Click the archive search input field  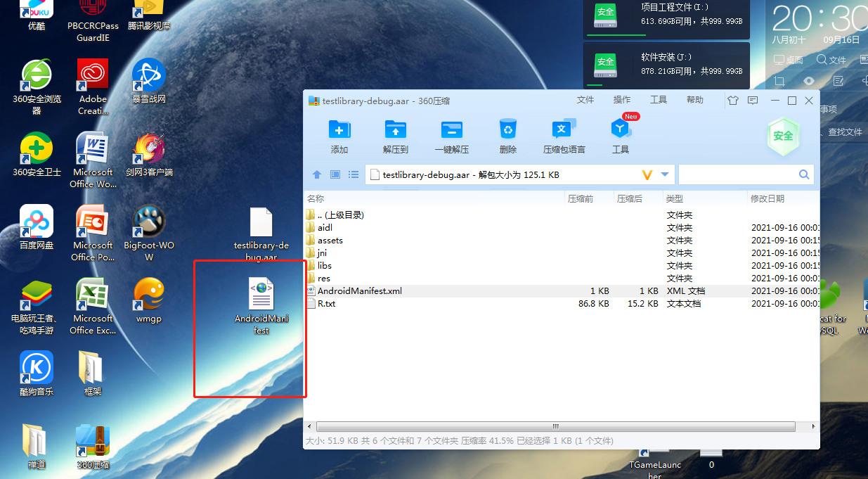738,174
